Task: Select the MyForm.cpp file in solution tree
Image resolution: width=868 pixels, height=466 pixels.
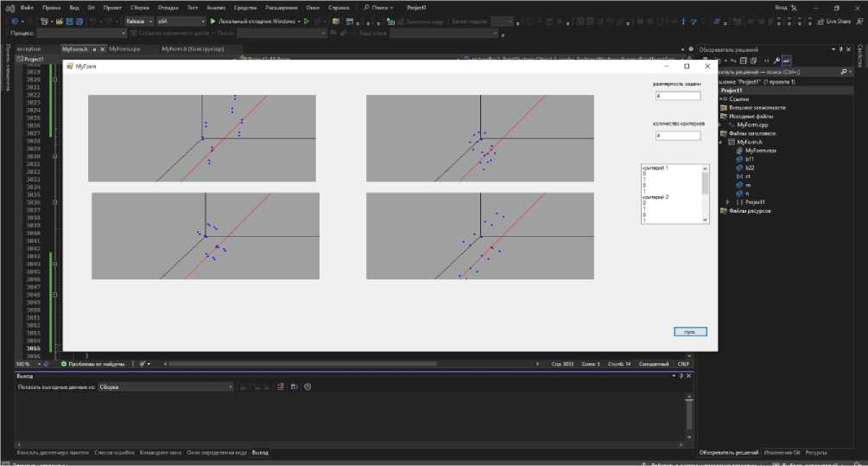Action: [x=754, y=124]
